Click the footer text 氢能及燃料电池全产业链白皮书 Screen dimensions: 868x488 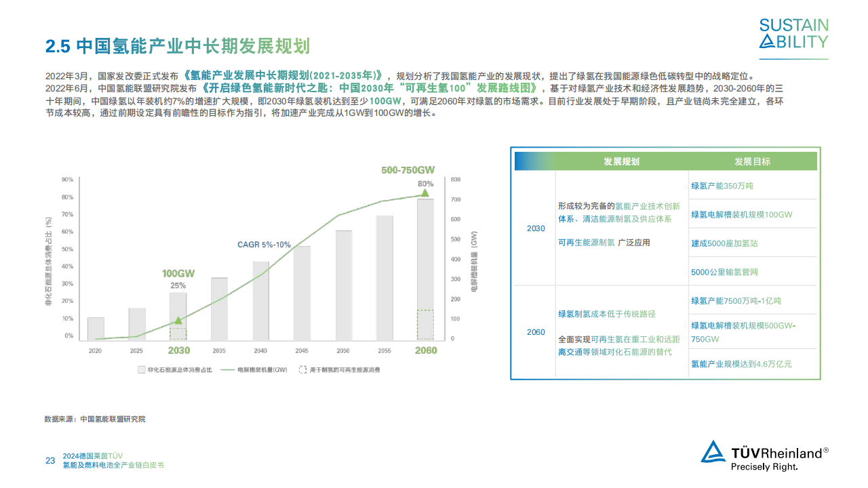coord(114,466)
